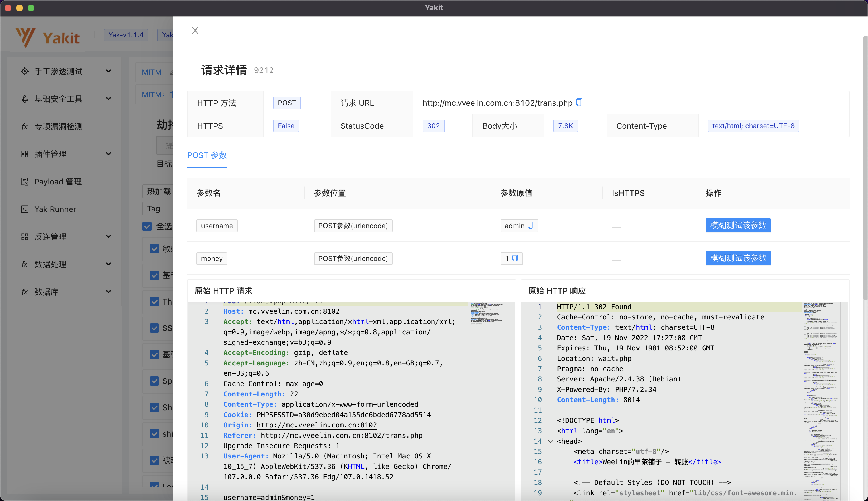Screen dimensions: 868x501
Task: Toggle the checkbox beside SS plugin
Action: [154, 328]
